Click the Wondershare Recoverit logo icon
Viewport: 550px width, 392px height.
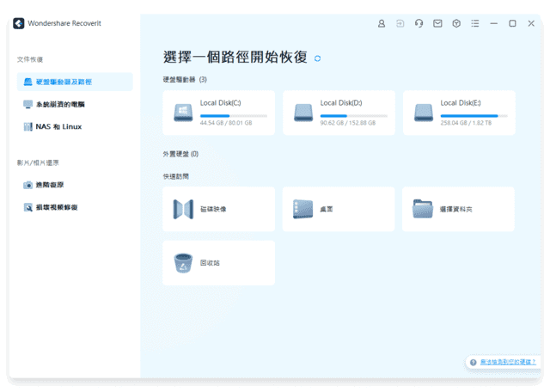tap(19, 24)
